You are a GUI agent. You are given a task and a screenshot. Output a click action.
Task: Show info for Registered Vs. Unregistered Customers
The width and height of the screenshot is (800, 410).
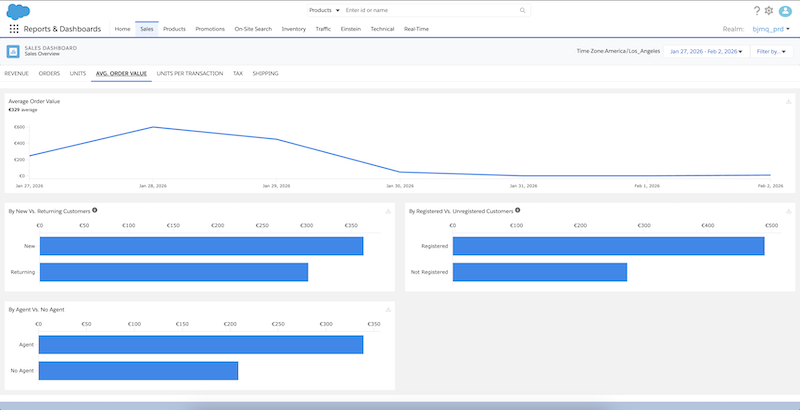518,210
